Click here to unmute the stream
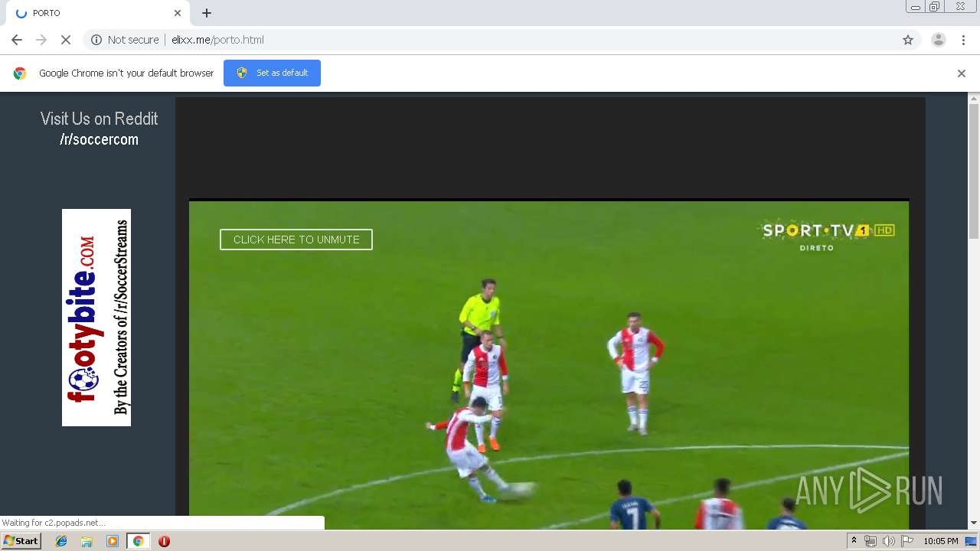Image resolution: width=980 pixels, height=551 pixels. tap(296, 240)
